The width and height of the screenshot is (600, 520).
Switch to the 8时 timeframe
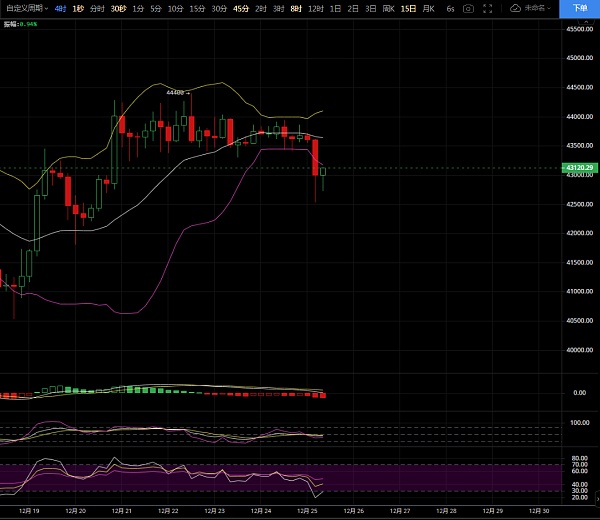click(x=296, y=8)
